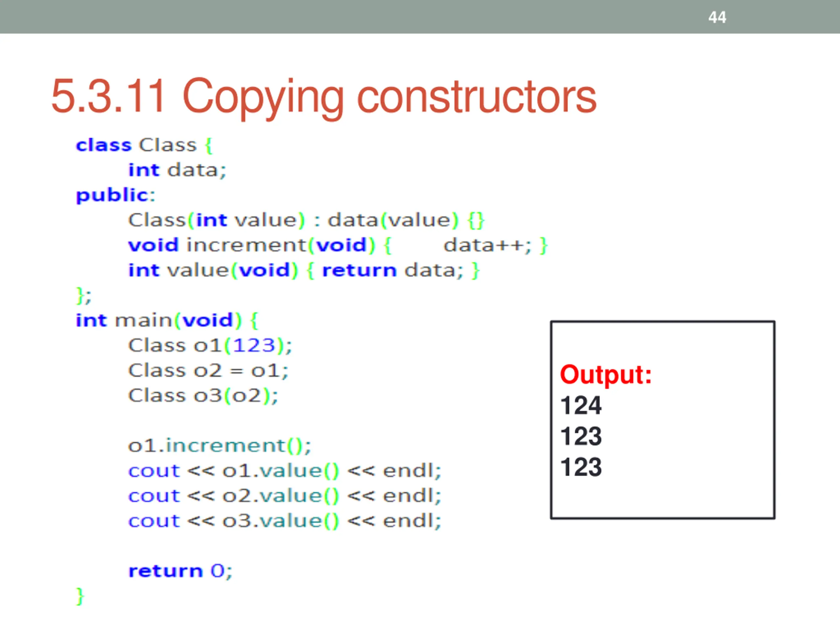This screenshot has width=840, height=630.
Task: Click the 'Class o2 = o1;' statement
Action: 208,371
